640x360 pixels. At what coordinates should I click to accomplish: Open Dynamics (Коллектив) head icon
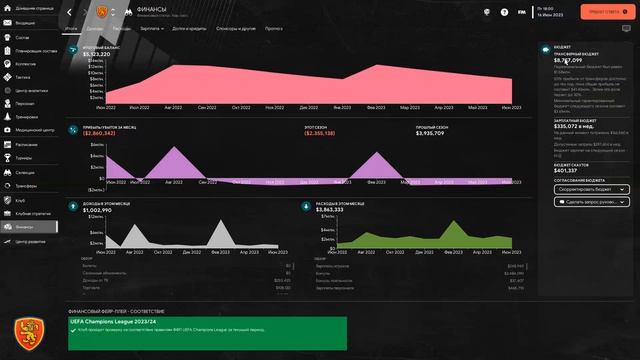pos(7,64)
